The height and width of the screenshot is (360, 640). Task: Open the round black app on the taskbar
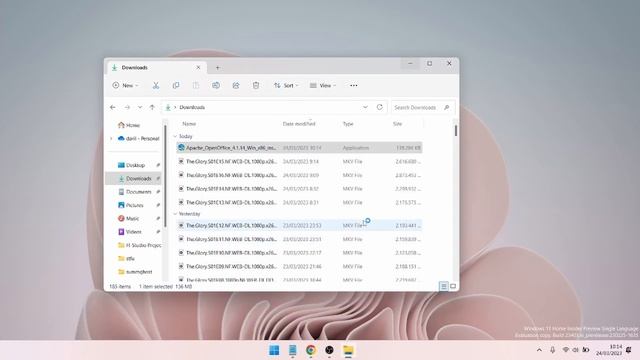tap(329, 350)
